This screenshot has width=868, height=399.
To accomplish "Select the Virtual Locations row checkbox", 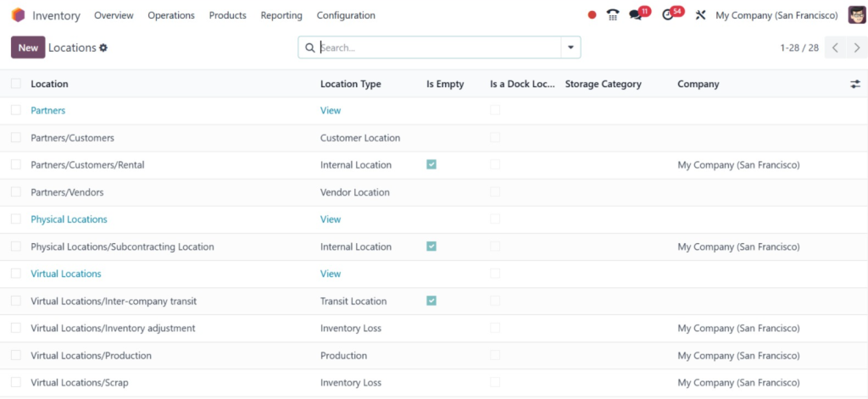I will click(16, 274).
